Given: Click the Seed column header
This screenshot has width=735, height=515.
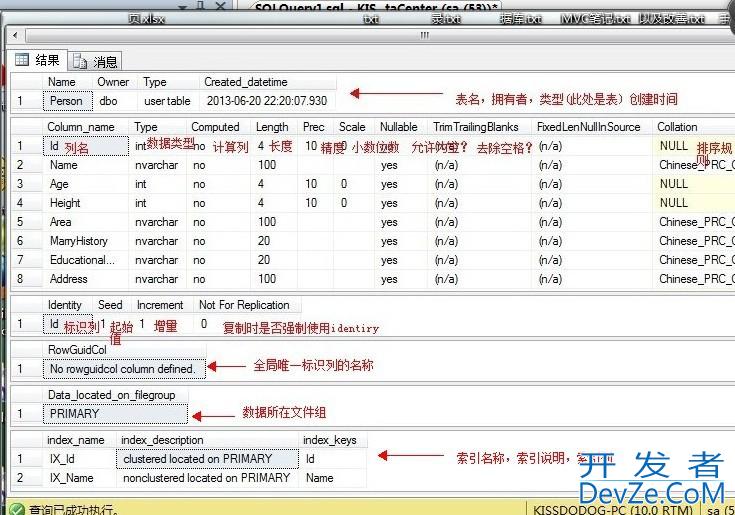Looking at the screenshot, I should [112, 305].
